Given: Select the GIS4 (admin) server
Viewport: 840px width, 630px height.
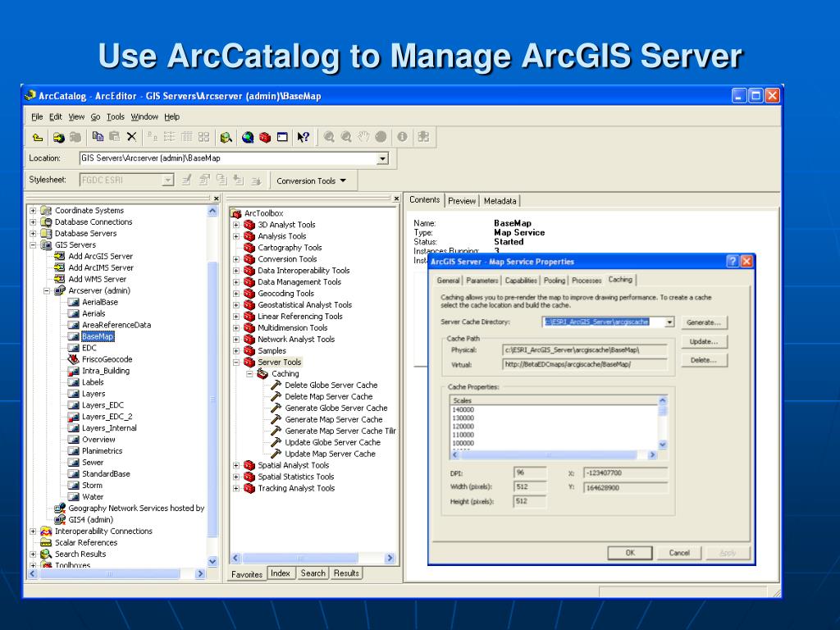Looking at the screenshot, I should click(x=90, y=519).
